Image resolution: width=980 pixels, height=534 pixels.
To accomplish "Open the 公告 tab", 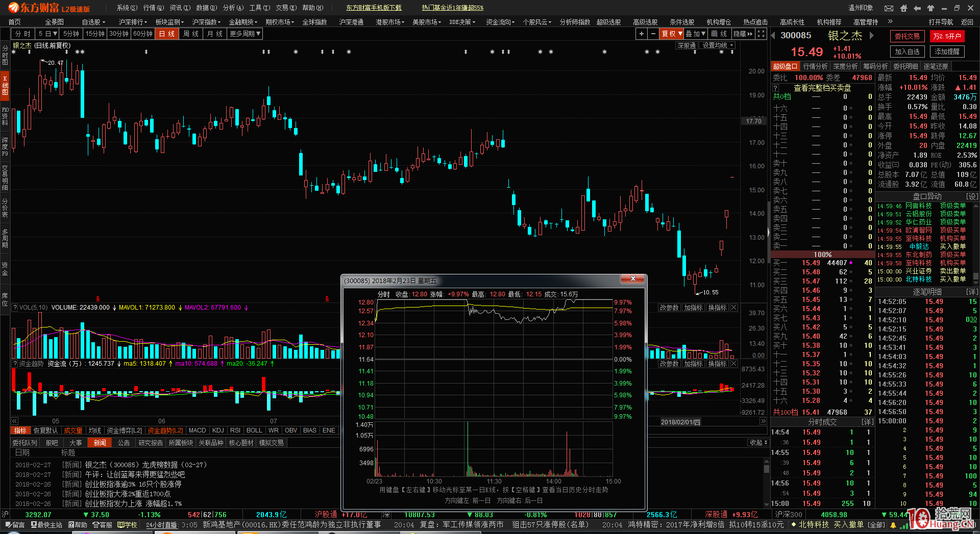I will pos(124,443).
